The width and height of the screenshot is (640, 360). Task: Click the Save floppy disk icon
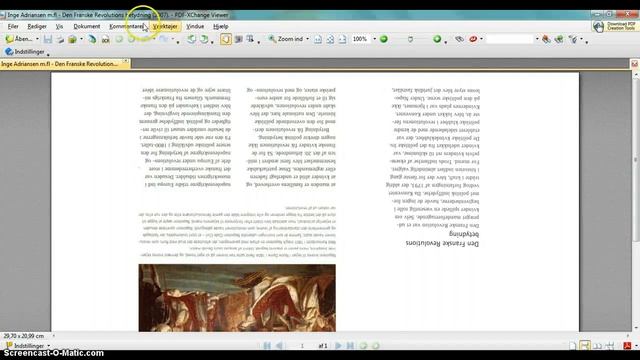click(x=48, y=39)
